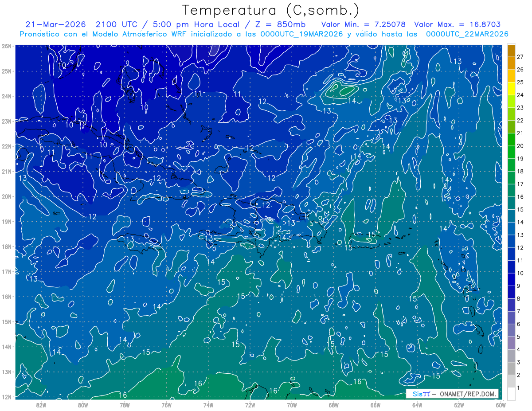Viewport: 532px width, 411px height.
Task: Click the white 1 swatch at colorbar bottom
Action: (x=511, y=394)
